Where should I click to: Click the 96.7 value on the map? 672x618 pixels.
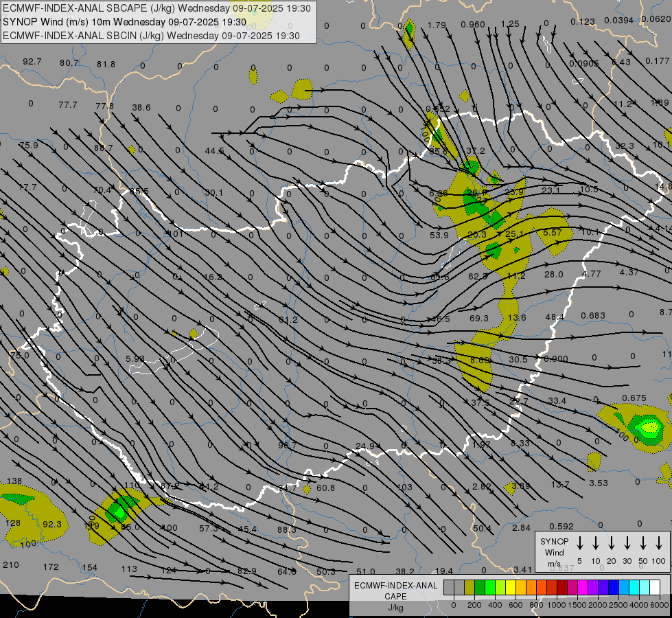click(x=287, y=445)
